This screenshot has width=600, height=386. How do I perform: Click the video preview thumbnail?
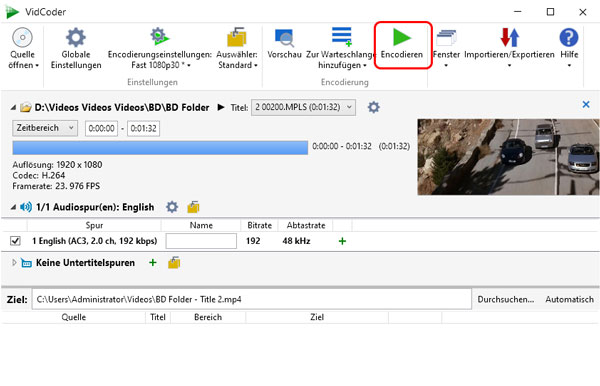(x=508, y=157)
